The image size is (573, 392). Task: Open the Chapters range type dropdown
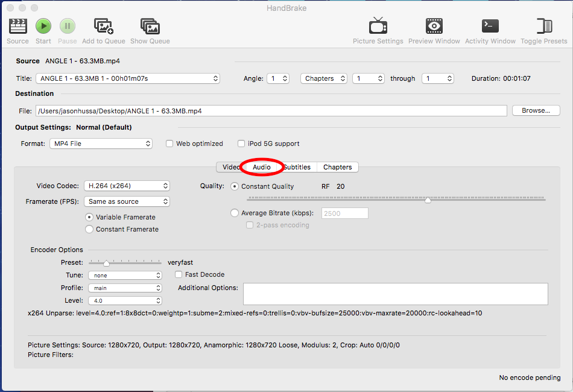click(324, 78)
